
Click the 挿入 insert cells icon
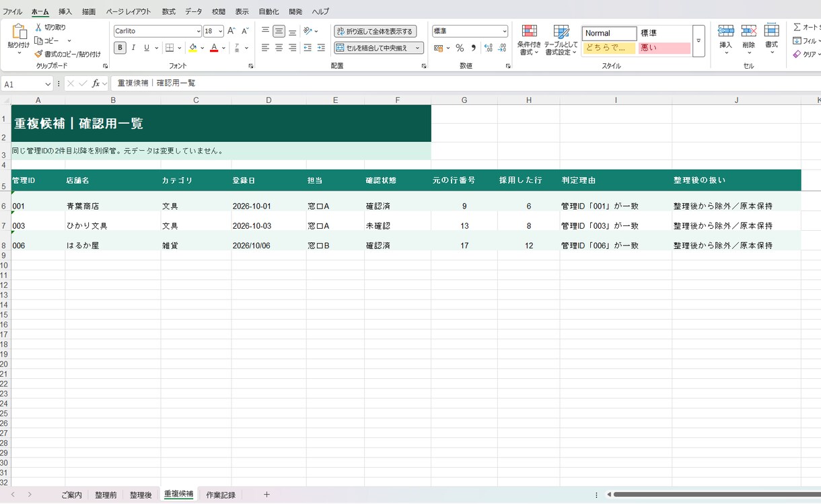[x=725, y=31]
